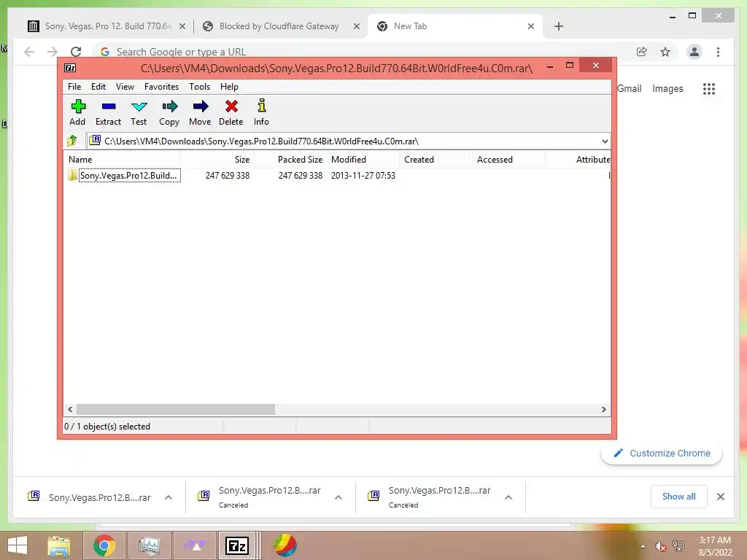This screenshot has width=747, height=560.
Task: Click the taskbar clock showing 3:17 AM
Action: (x=715, y=546)
